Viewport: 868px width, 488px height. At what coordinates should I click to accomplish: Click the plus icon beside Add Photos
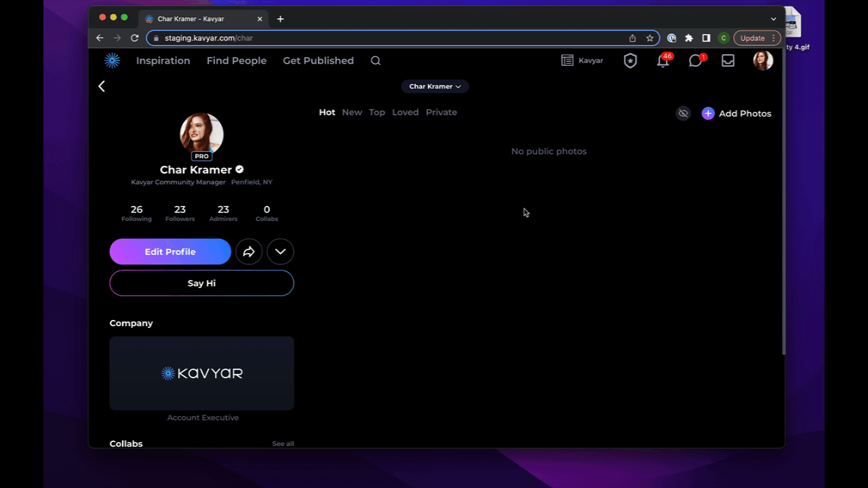pyautogui.click(x=708, y=113)
